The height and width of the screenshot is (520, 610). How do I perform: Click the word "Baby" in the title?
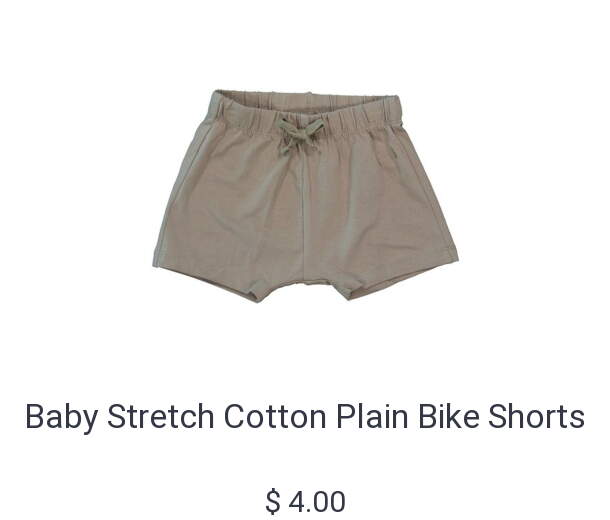[x=61, y=417]
